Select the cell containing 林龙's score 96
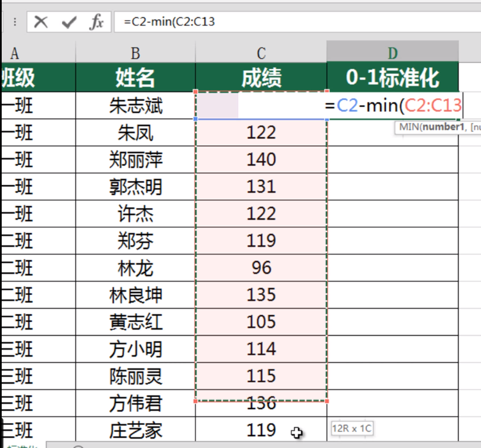This screenshot has height=448, width=481. point(261,267)
